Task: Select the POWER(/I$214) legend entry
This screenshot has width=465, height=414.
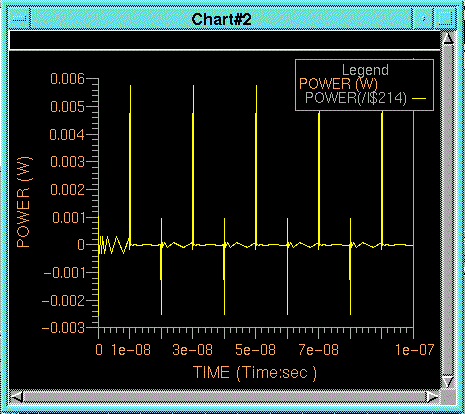Action: (356, 98)
